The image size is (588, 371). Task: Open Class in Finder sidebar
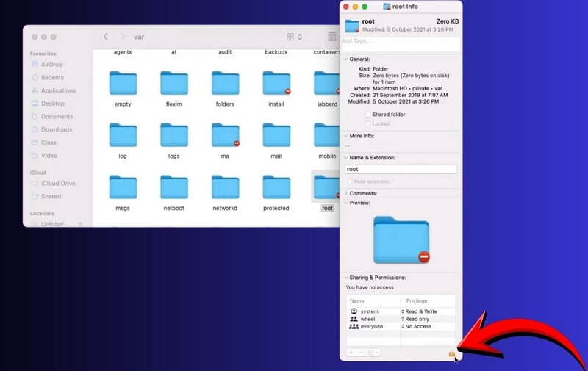point(43,143)
